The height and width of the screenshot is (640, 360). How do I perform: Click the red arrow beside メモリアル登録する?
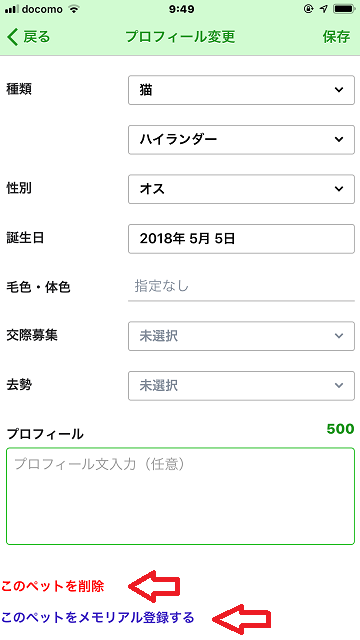(242, 619)
